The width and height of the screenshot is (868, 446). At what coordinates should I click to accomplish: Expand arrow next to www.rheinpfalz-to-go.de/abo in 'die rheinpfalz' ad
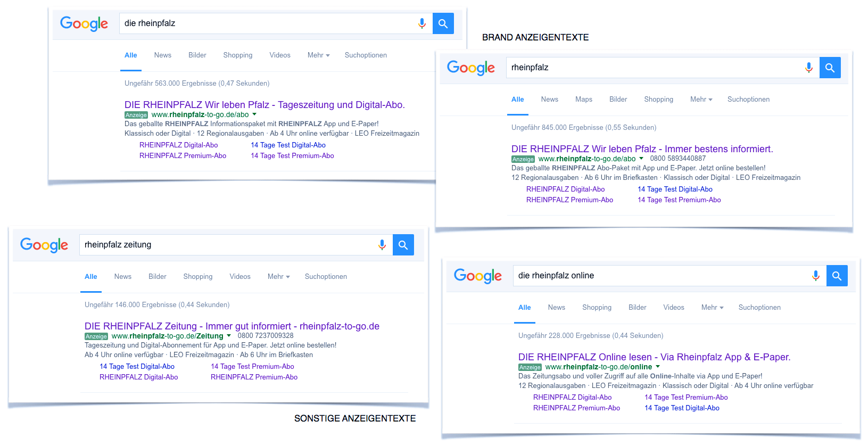coord(254,114)
